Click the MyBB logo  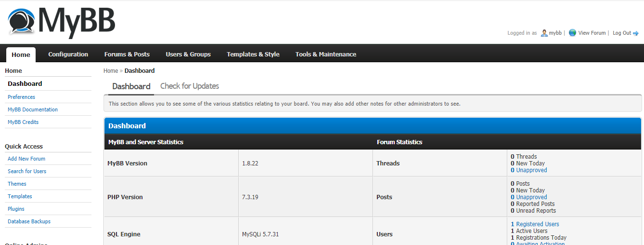(x=62, y=22)
